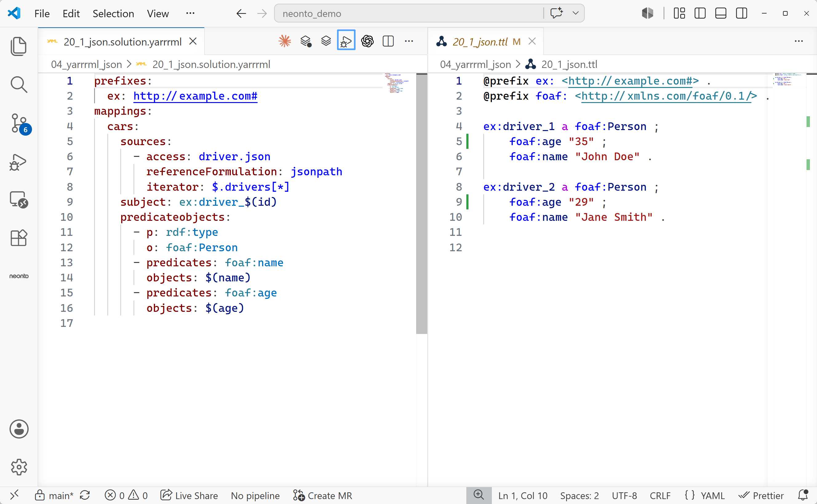
Task: Click the plain layers icon in editor toolbar
Action: tap(326, 41)
